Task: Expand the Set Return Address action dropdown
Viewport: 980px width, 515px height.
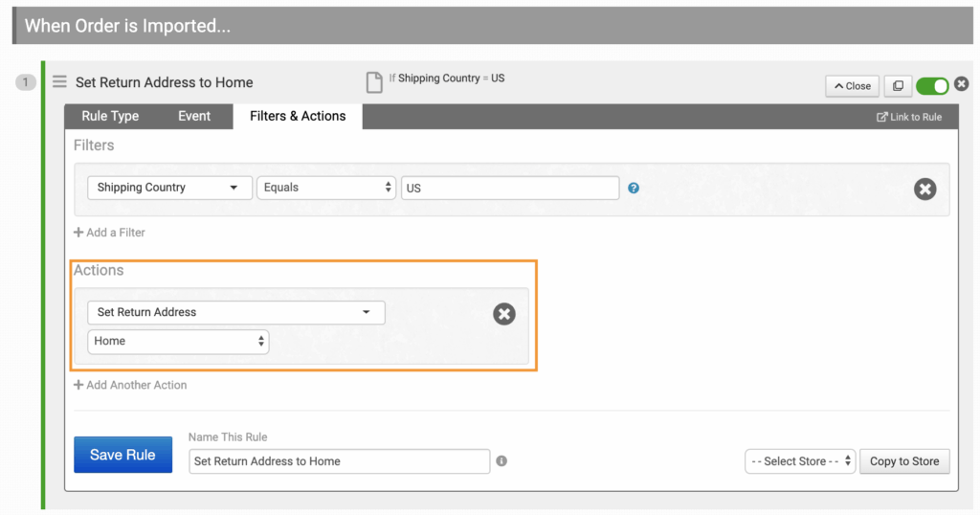Action: [x=235, y=312]
